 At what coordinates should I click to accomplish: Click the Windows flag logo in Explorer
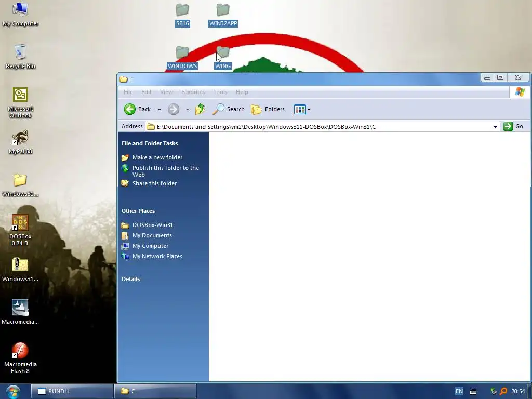click(520, 92)
